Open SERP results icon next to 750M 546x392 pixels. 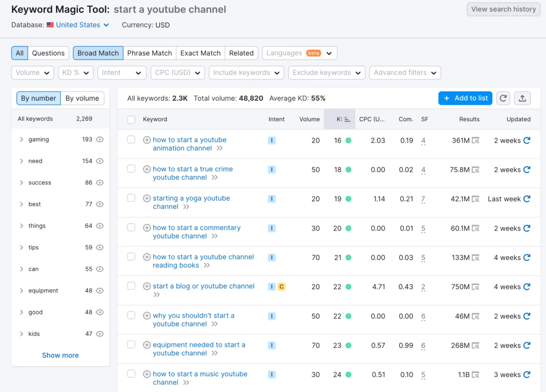475,287
